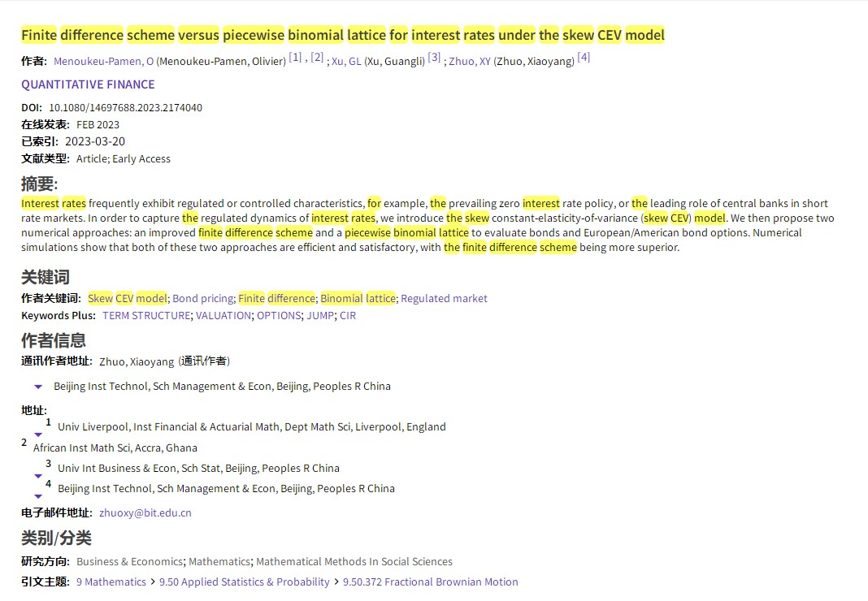
Task: Expand address 4 Beijing Inst Technol entry
Action: coord(38,496)
